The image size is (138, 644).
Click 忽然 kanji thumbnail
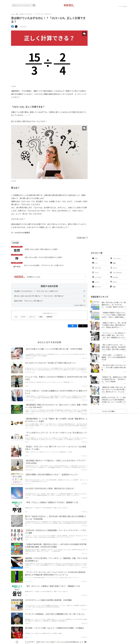point(17,250)
